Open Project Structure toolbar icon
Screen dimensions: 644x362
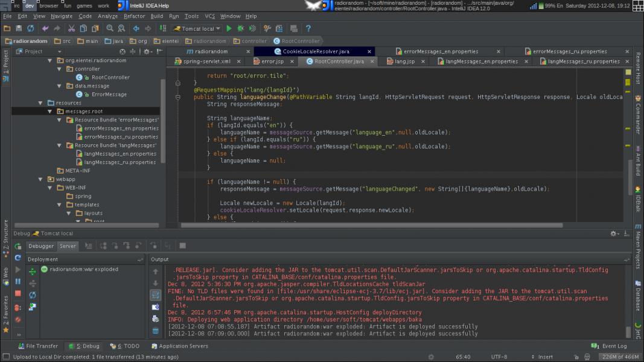click(279, 28)
